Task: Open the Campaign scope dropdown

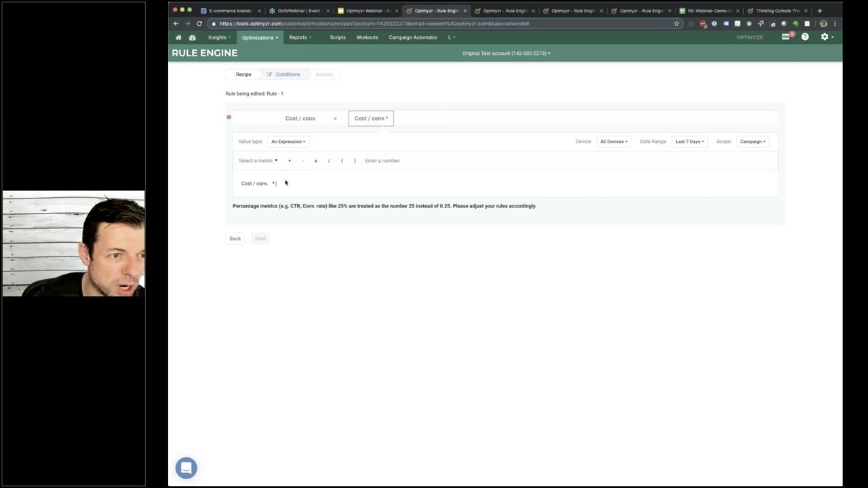Action: click(753, 142)
